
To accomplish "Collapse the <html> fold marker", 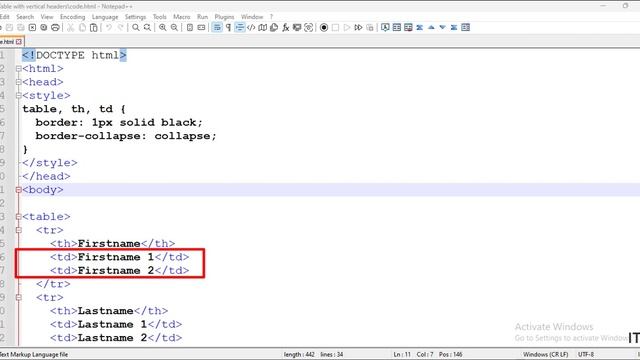I will (18, 69).
